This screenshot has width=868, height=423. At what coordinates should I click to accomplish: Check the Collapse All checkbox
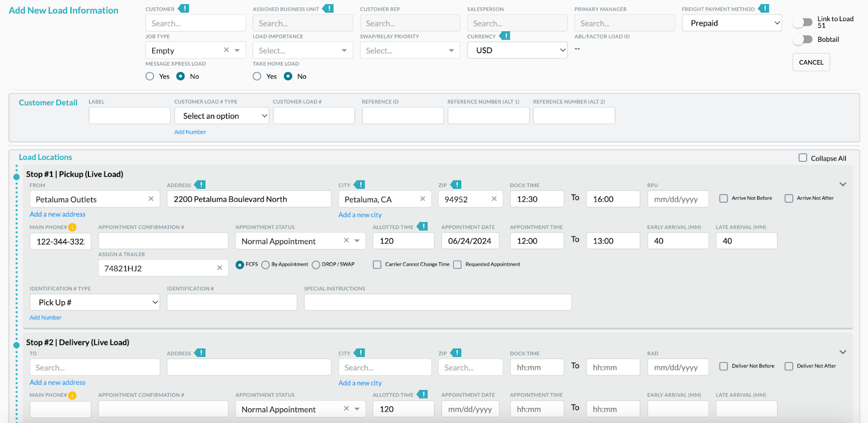pos(803,158)
